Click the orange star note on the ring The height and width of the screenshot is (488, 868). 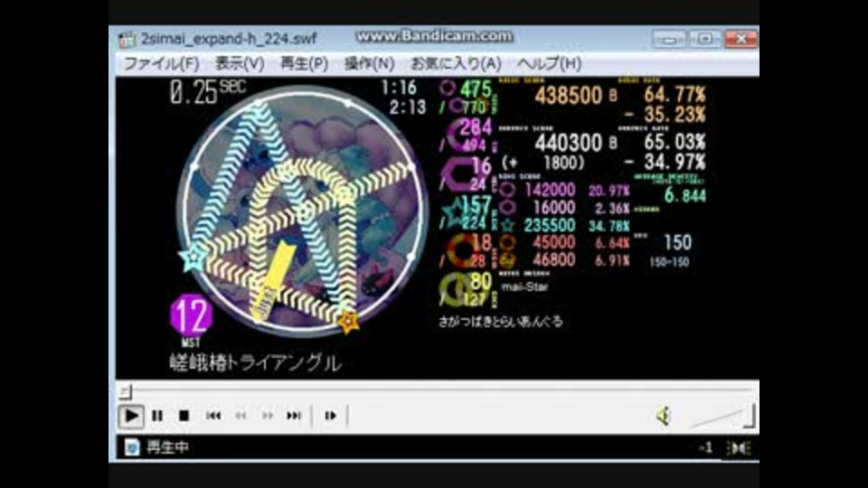[x=349, y=321]
